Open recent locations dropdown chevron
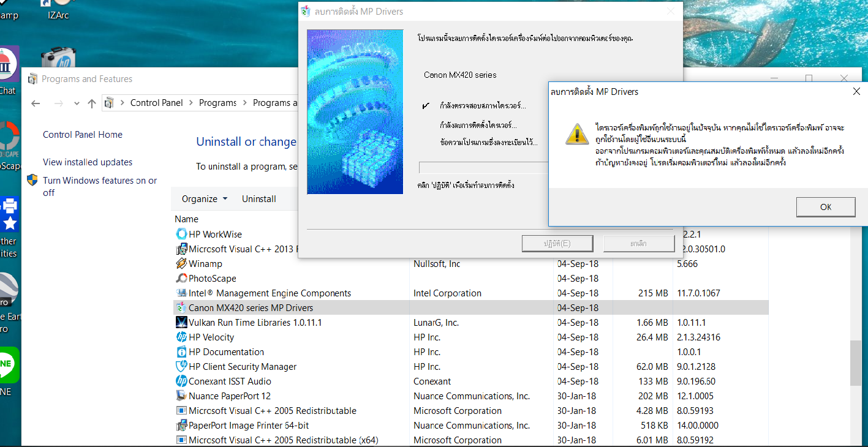The height and width of the screenshot is (447, 868). tap(77, 103)
